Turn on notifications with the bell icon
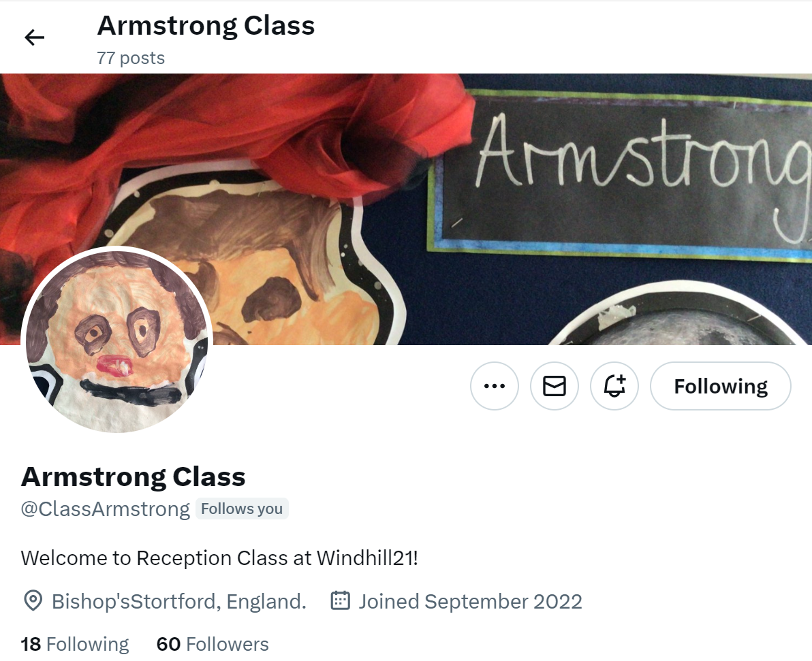This screenshot has width=812, height=661. (x=614, y=385)
